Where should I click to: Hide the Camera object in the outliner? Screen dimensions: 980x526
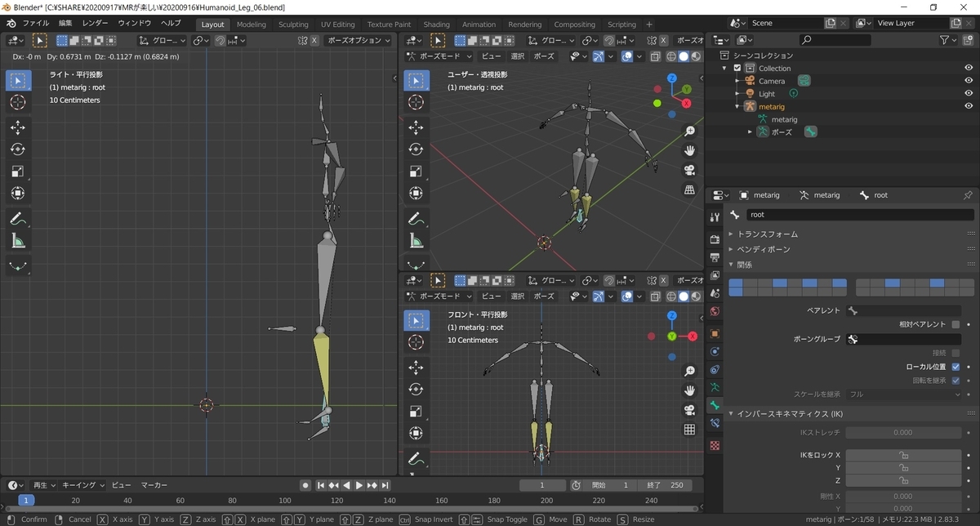pyautogui.click(x=969, y=81)
